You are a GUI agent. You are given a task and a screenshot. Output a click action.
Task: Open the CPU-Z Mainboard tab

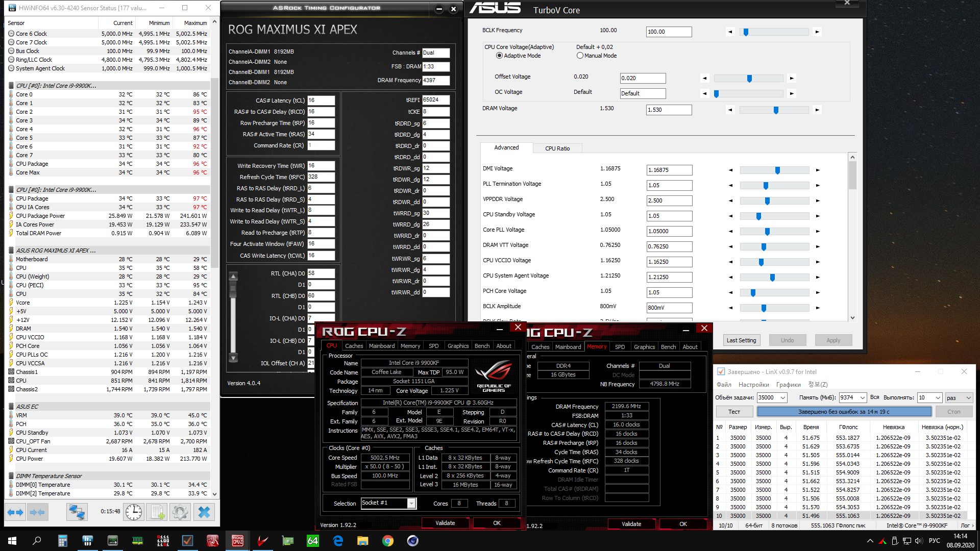coord(381,346)
